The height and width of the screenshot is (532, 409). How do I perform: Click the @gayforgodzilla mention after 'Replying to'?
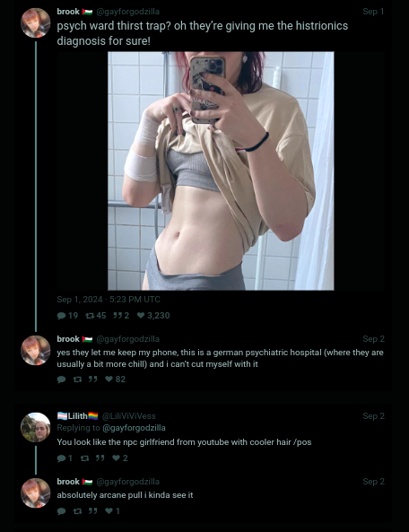tap(134, 428)
